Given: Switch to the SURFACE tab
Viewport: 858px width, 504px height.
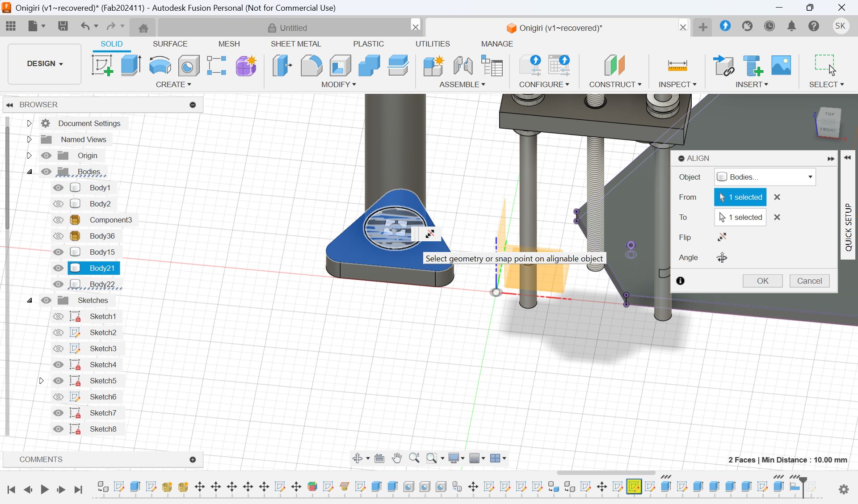Looking at the screenshot, I should (170, 44).
